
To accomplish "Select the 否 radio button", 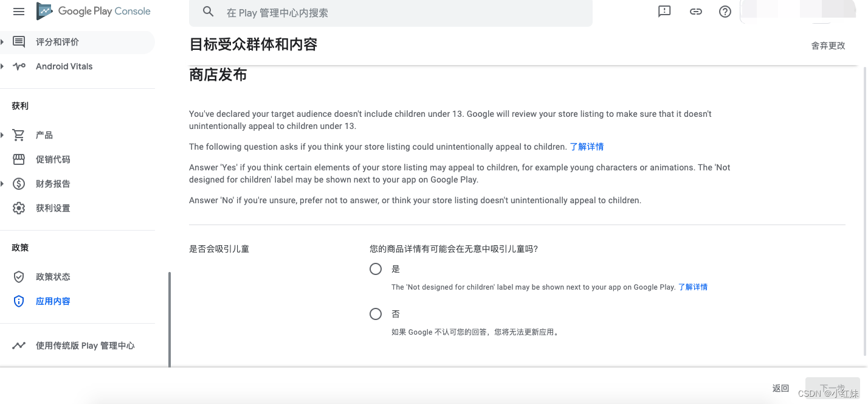I will tap(375, 313).
